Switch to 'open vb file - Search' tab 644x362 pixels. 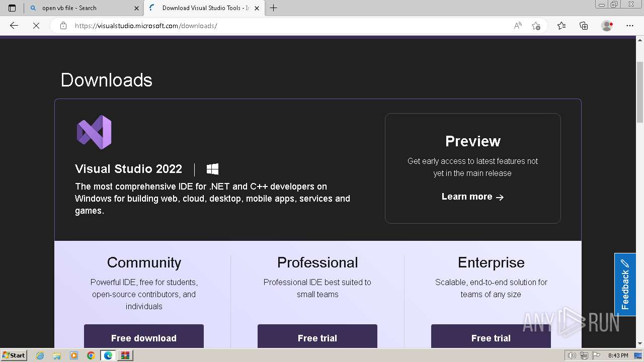tap(84, 8)
